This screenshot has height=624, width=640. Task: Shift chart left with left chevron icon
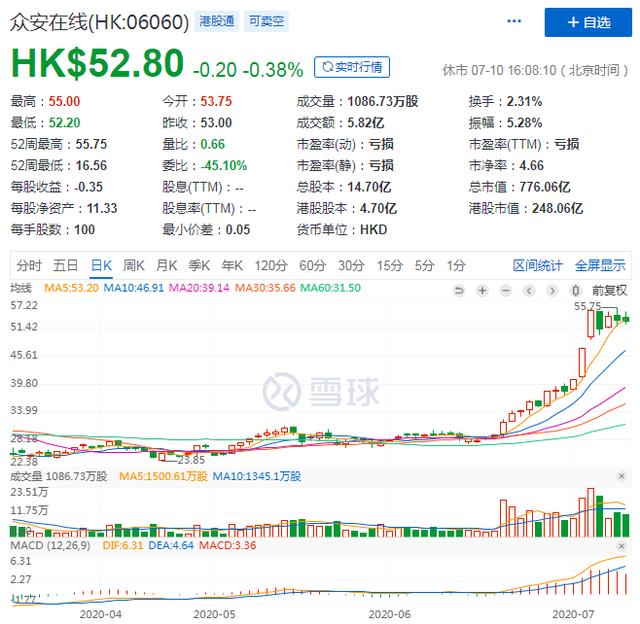pyautogui.click(x=529, y=291)
